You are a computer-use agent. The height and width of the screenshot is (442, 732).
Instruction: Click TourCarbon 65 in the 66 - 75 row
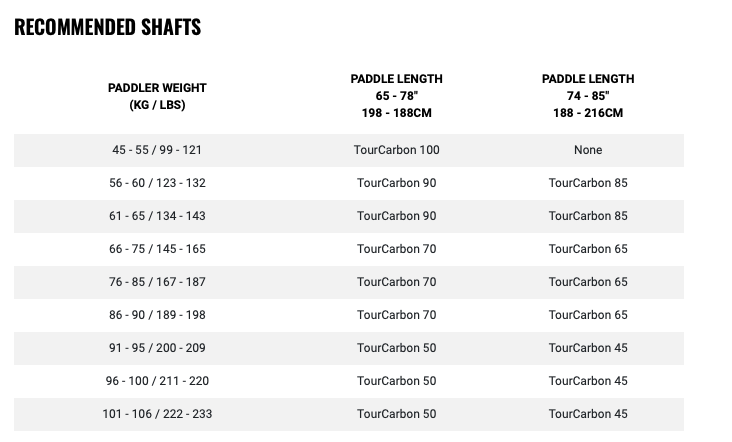pos(588,249)
